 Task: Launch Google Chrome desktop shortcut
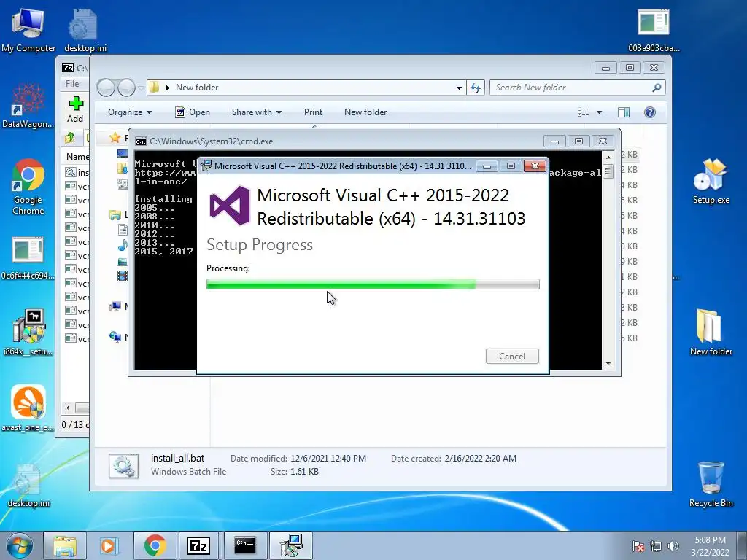(x=28, y=187)
